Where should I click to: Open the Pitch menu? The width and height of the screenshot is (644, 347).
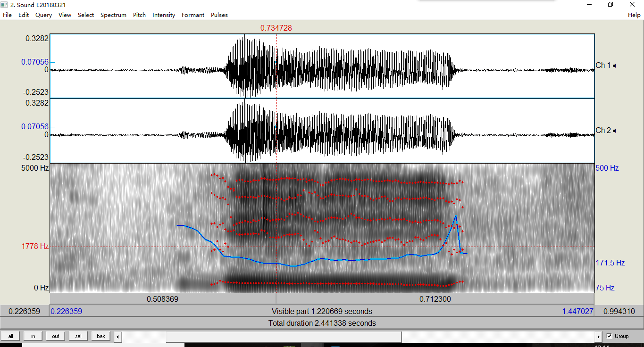[x=139, y=15]
